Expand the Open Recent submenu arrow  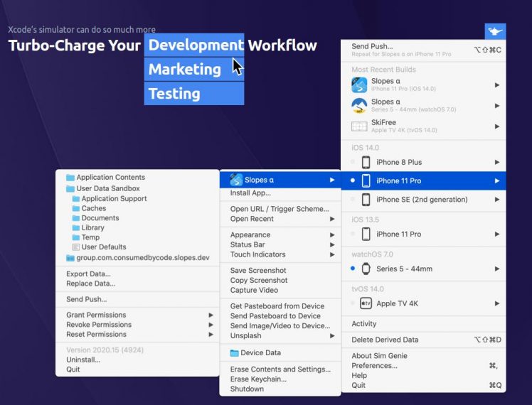click(x=332, y=219)
